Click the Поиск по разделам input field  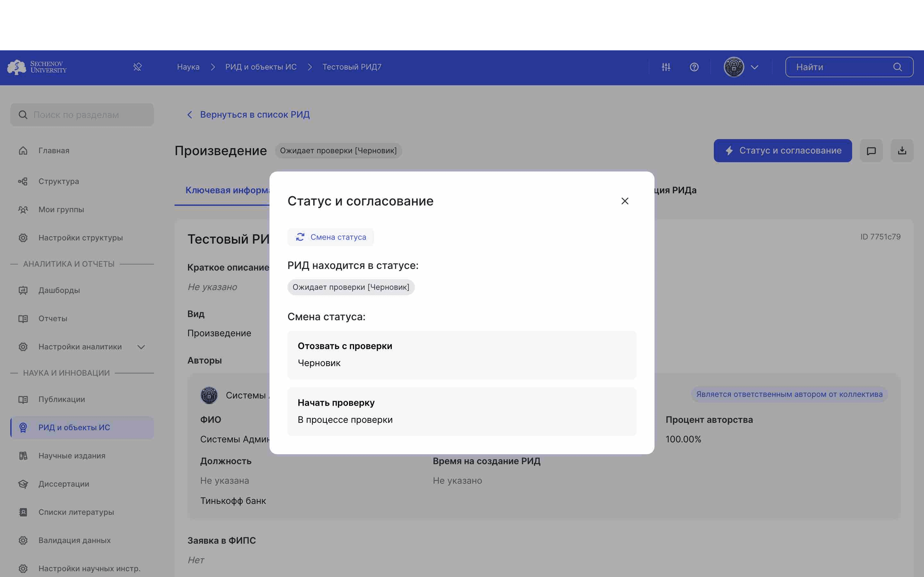(82, 114)
